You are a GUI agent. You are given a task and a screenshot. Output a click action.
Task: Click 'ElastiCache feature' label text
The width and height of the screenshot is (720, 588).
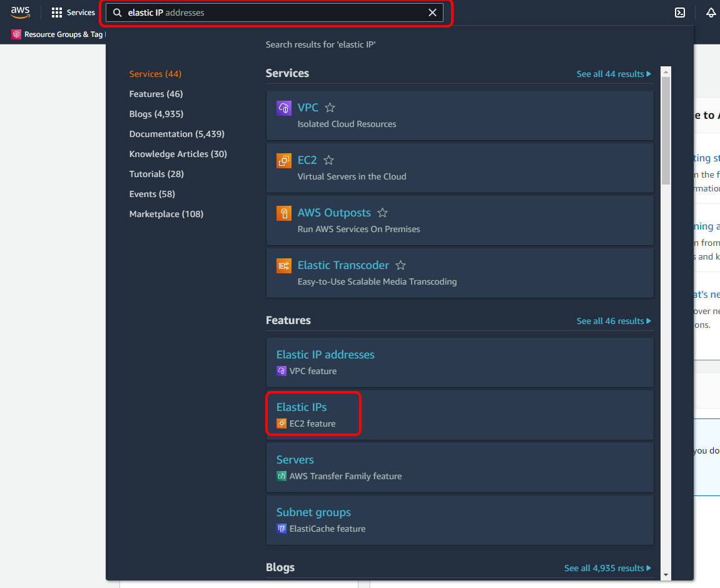[x=327, y=529]
